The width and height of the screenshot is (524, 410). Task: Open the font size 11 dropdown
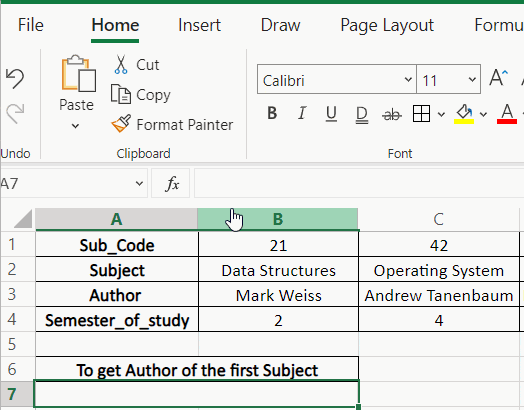coord(472,80)
